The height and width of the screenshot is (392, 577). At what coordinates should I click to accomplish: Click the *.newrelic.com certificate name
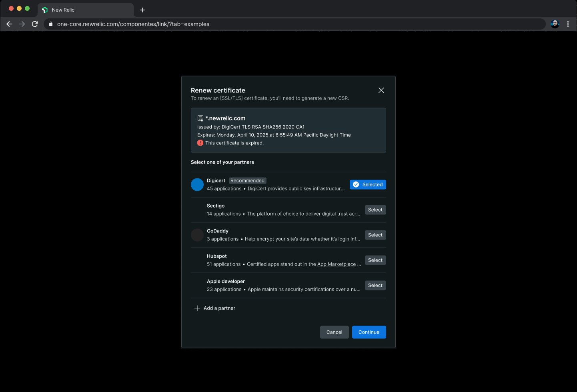tap(225, 118)
